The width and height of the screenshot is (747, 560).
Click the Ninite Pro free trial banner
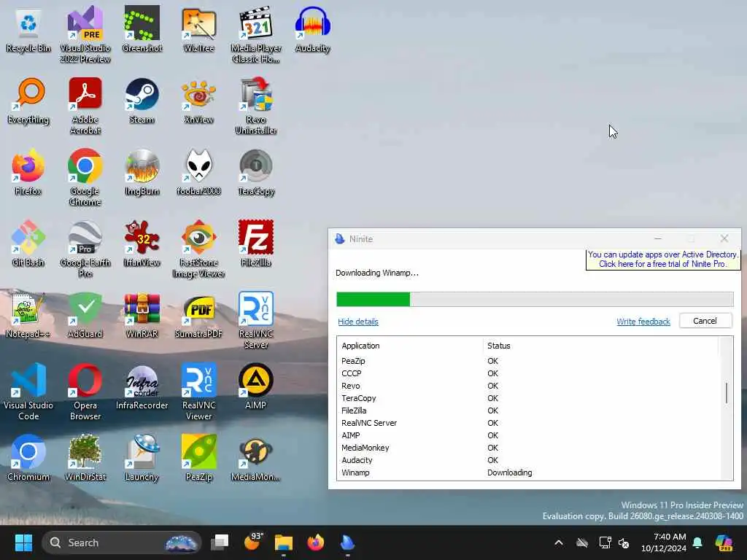click(662, 259)
